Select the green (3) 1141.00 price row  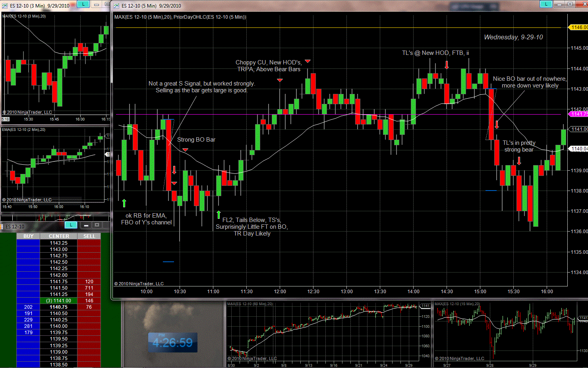coord(59,301)
